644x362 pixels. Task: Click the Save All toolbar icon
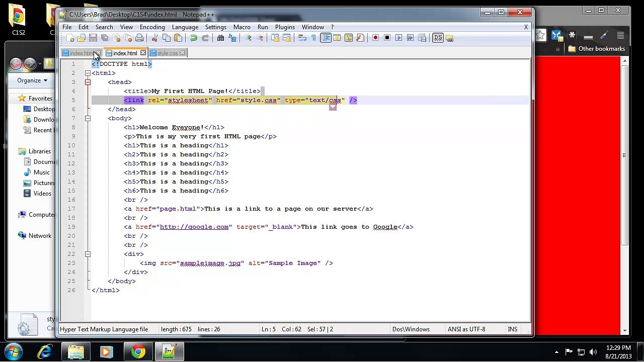click(x=105, y=38)
